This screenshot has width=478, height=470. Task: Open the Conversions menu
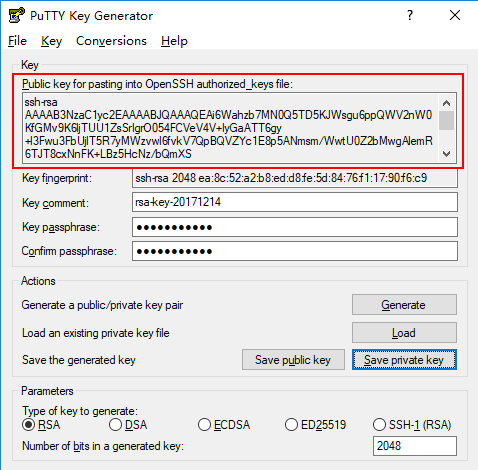point(111,41)
